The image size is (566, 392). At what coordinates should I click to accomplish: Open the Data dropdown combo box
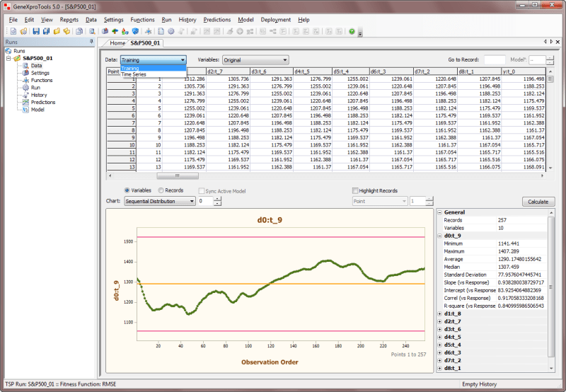click(x=154, y=60)
